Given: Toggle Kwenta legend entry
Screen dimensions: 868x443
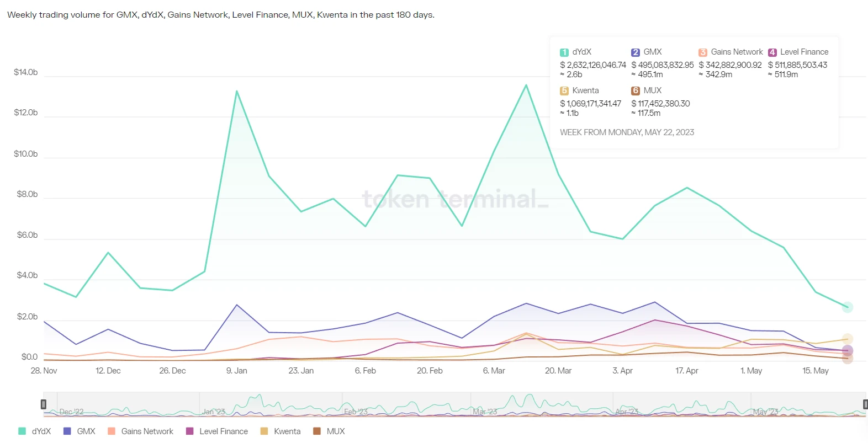Looking at the screenshot, I should click(280, 431).
